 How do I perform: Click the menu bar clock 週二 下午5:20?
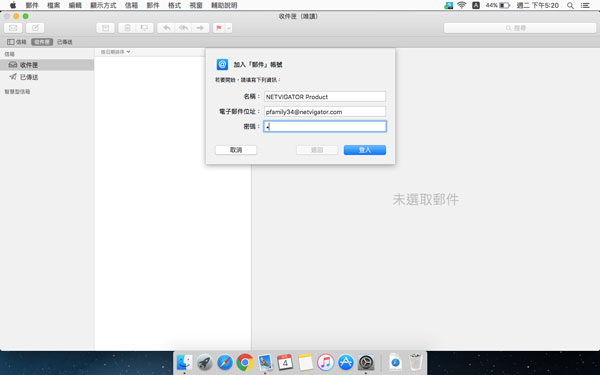538,5
